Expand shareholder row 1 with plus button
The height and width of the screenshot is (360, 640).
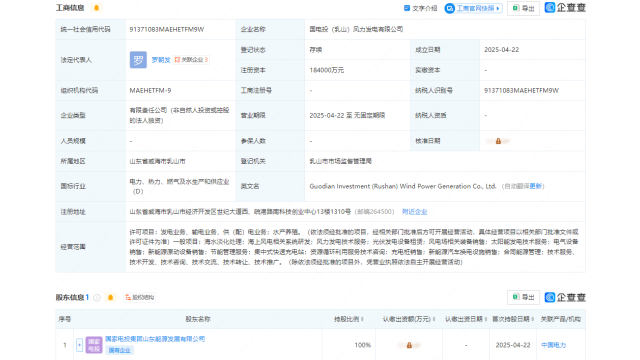click(x=79, y=345)
